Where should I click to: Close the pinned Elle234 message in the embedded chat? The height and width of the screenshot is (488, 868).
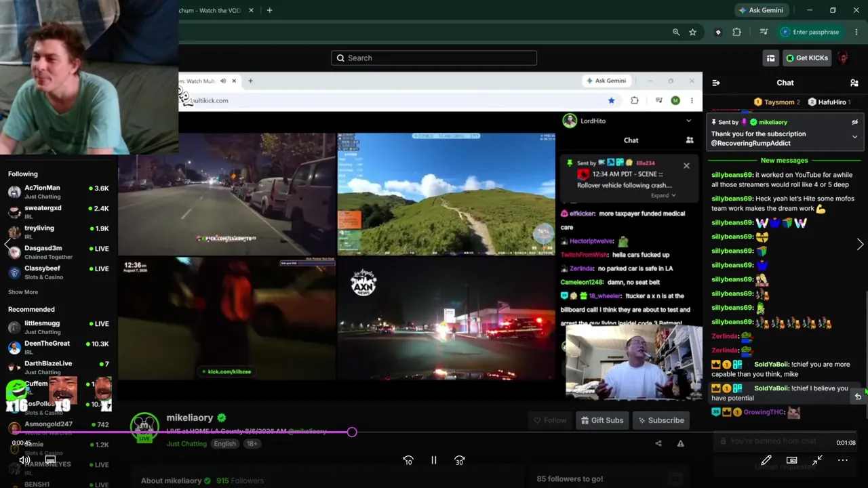pos(686,165)
